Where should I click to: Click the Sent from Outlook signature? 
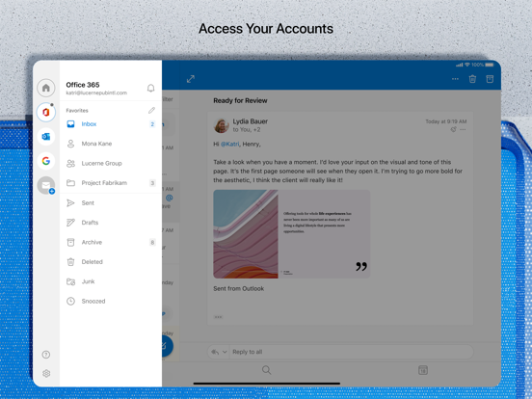point(238,289)
